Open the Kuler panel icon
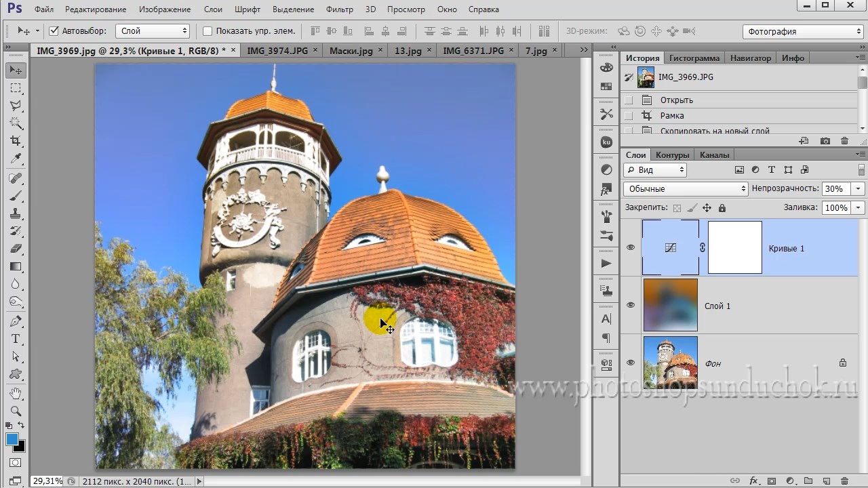868x488 pixels. 606,142
